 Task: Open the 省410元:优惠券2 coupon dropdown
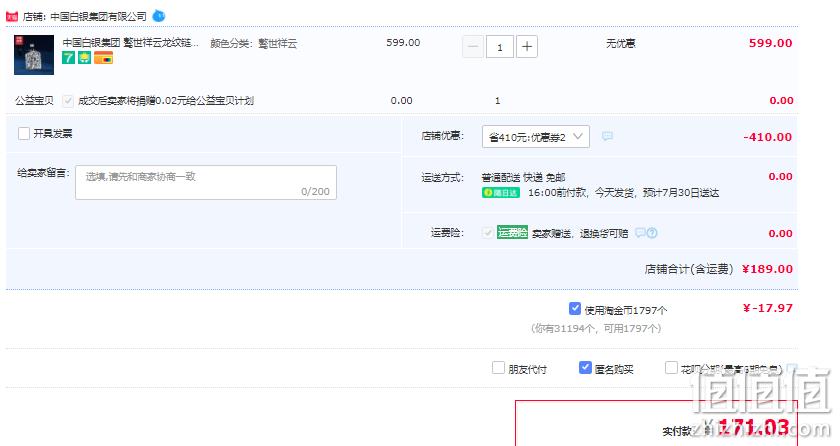(536, 137)
